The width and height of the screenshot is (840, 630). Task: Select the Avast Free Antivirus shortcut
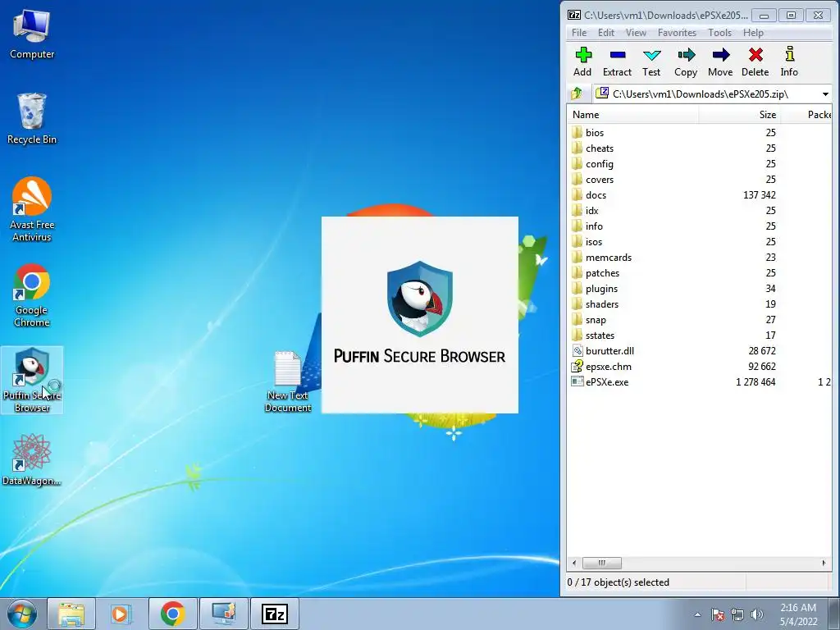coord(32,209)
